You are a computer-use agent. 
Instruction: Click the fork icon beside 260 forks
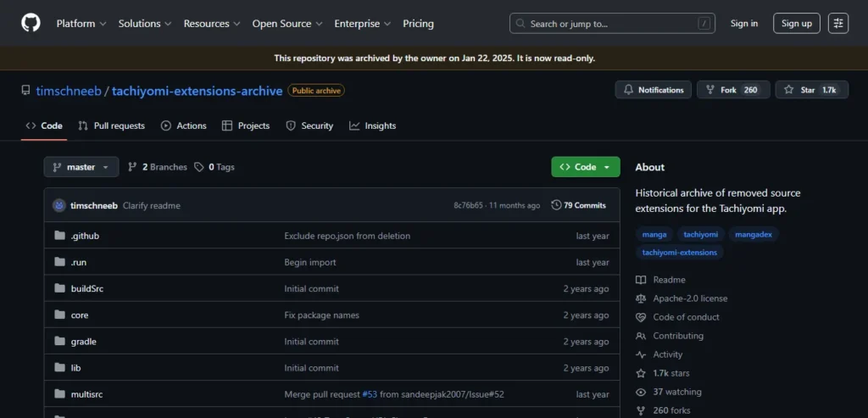[641, 411]
